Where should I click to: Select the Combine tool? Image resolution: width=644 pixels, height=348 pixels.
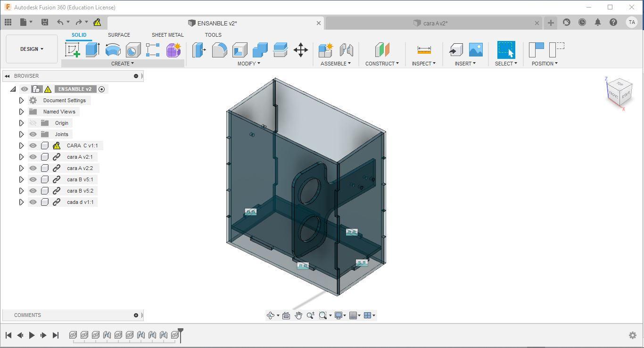[260, 50]
